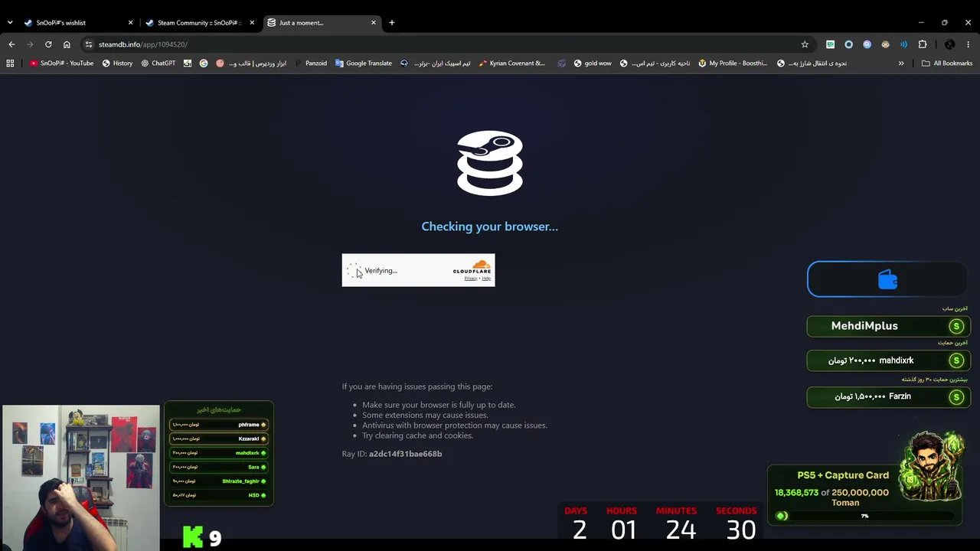Open the green extension icon in toolbar
The image size is (980, 551).
[830, 44]
